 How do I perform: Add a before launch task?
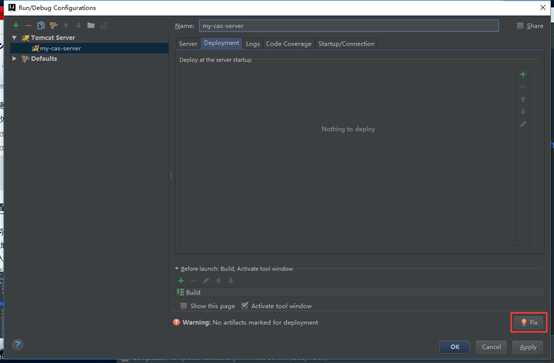pyautogui.click(x=181, y=281)
